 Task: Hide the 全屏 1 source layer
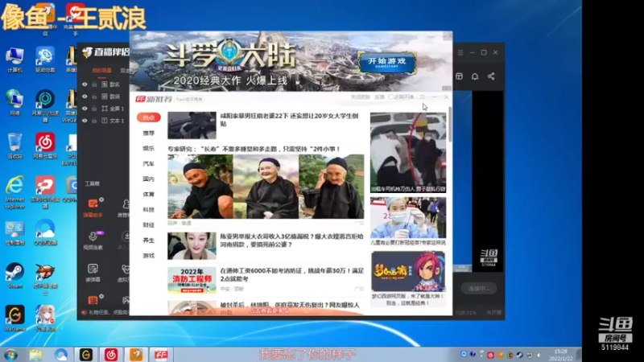pyautogui.click(x=85, y=109)
